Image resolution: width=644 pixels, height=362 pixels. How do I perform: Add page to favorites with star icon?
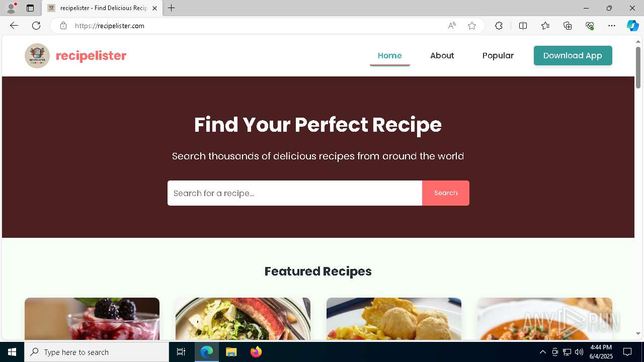point(472,26)
